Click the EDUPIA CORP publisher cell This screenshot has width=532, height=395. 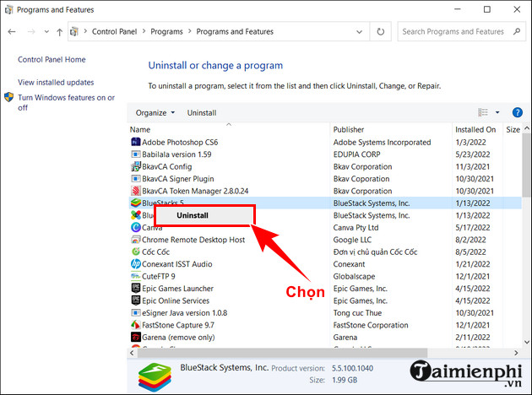pyautogui.click(x=356, y=154)
